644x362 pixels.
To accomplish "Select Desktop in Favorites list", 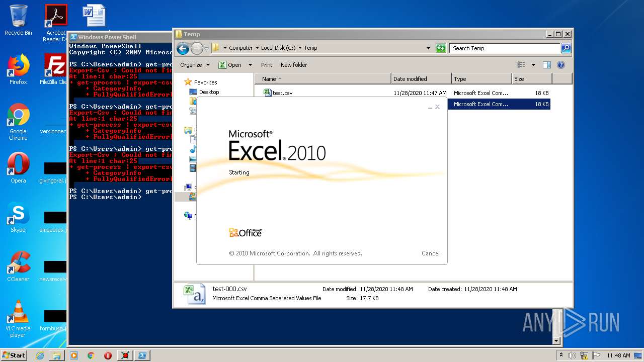I will (x=209, y=92).
